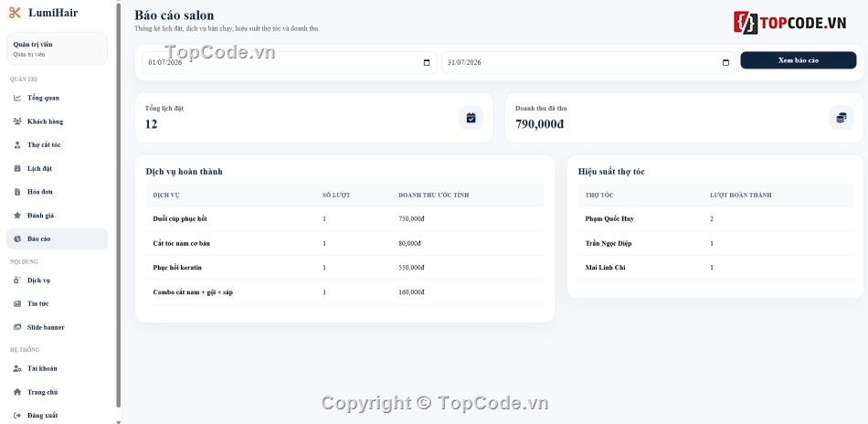Click the Trang chủ home icon
This screenshot has width=868, height=424.
tap(17, 392)
